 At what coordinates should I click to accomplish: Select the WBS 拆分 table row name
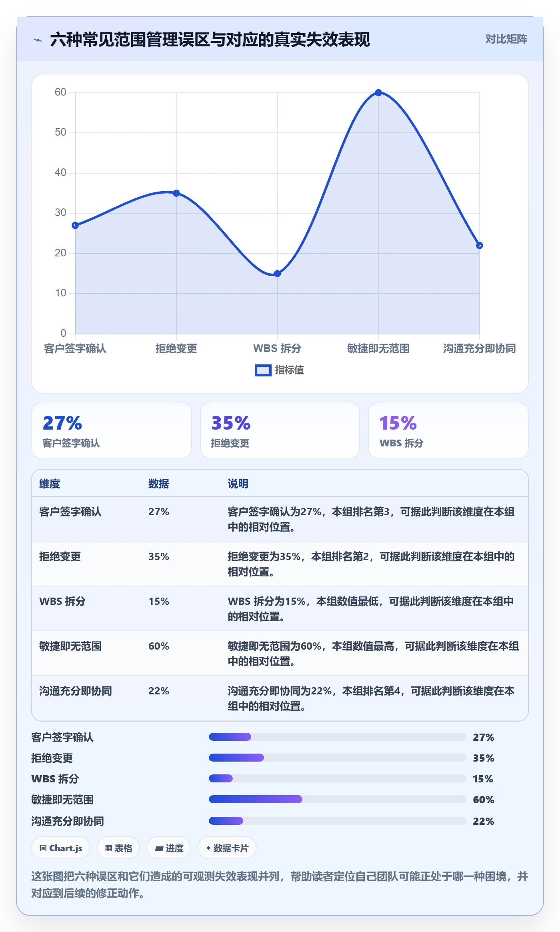click(x=62, y=601)
